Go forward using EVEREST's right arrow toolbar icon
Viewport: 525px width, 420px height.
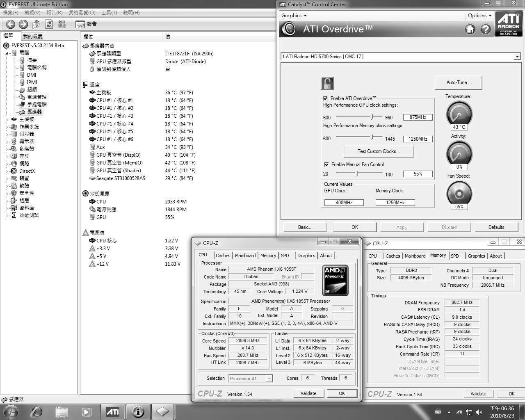point(23,24)
